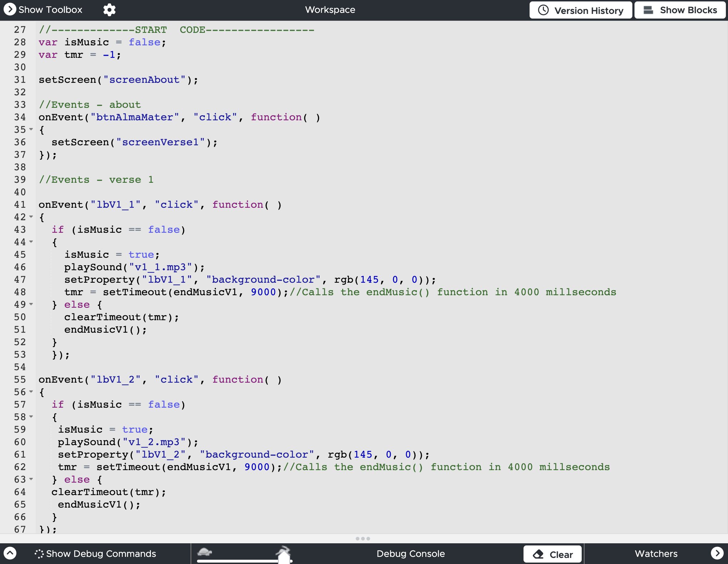Screen dimensions: 728x564
Task: Click the three-dot resize handle above console
Action: coord(363,538)
